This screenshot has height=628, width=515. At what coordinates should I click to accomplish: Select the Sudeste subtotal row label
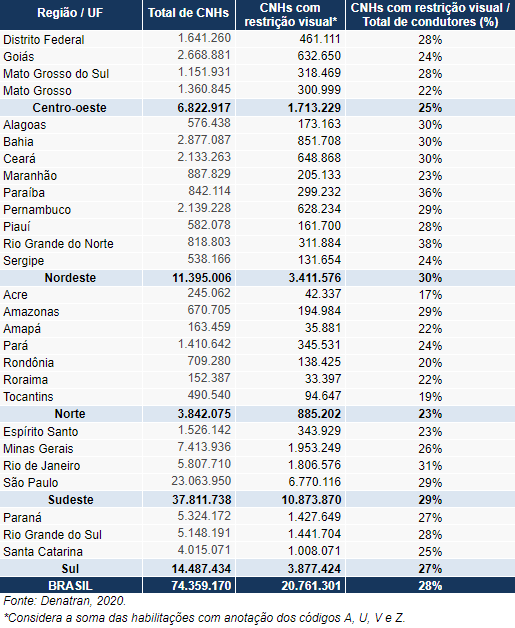click(x=70, y=500)
